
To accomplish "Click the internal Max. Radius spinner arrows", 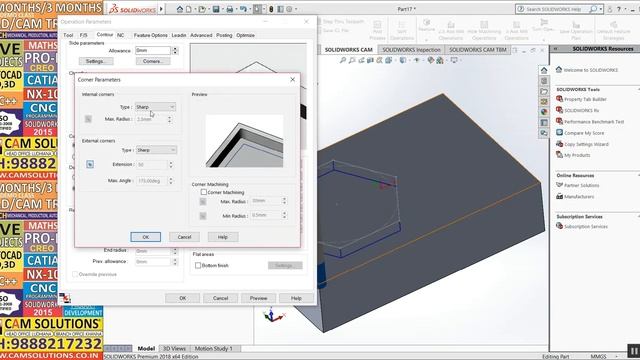I will tap(169, 119).
